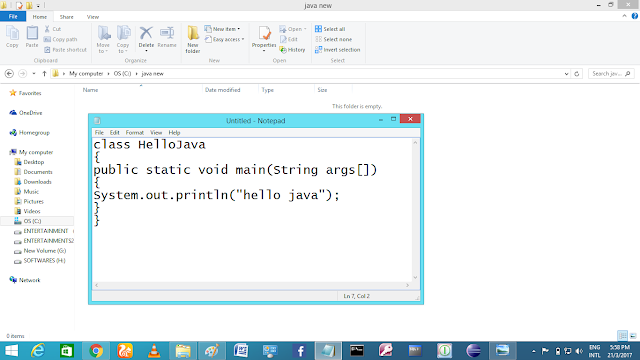Open the Properties ribbon icon
Viewport: 640px width, 360px height.
pyautogui.click(x=264, y=39)
